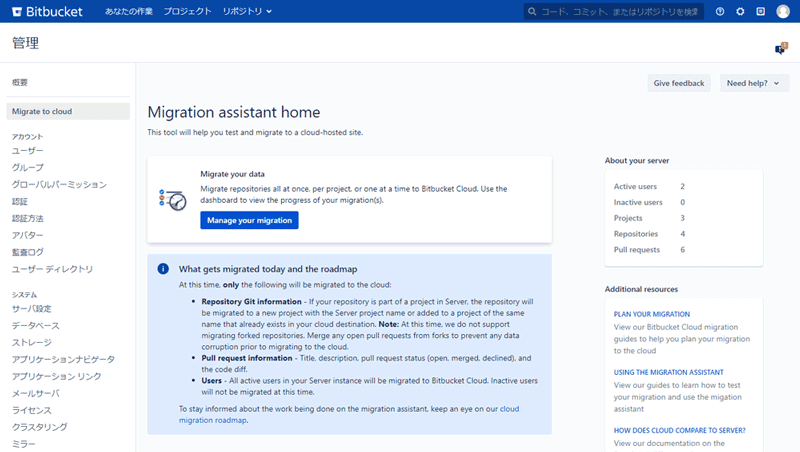Open 監査ログ in sidebar
The height and width of the screenshot is (452, 800).
point(28,252)
